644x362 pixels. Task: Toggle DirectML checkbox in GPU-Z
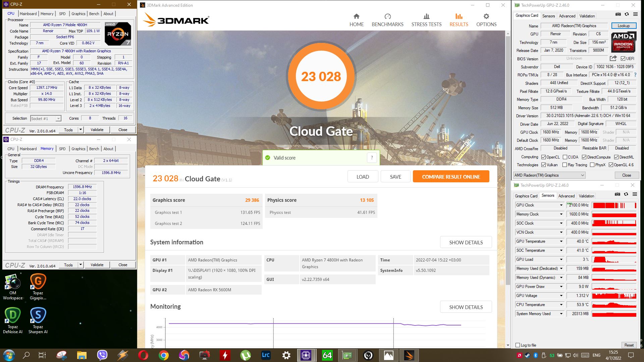click(x=616, y=157)
